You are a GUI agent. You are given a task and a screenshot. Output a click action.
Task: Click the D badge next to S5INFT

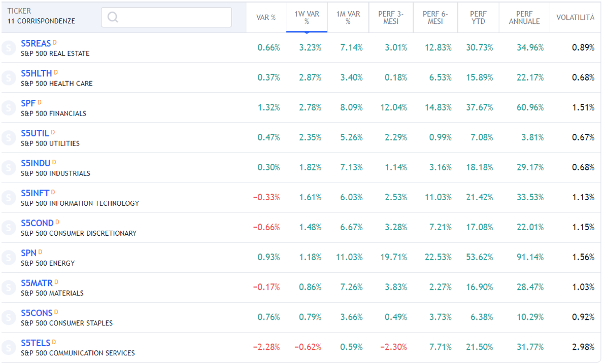point(53,192)
